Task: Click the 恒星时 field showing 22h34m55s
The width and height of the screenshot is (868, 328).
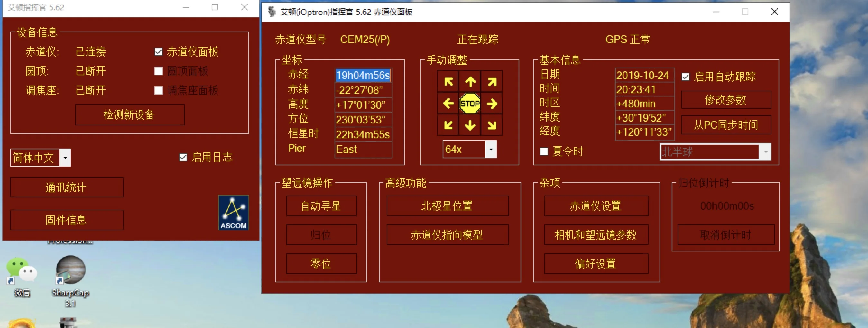Action: [363, 135]
